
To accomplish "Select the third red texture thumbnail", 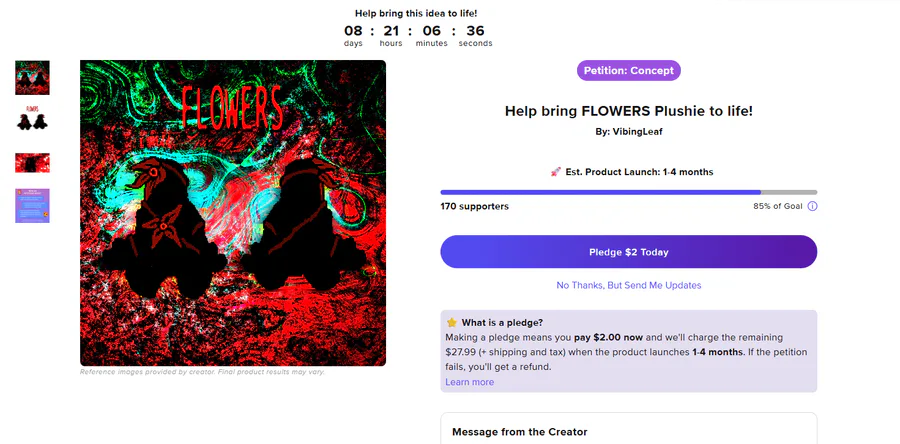I will pyautogui.click(x=32, y=163).
